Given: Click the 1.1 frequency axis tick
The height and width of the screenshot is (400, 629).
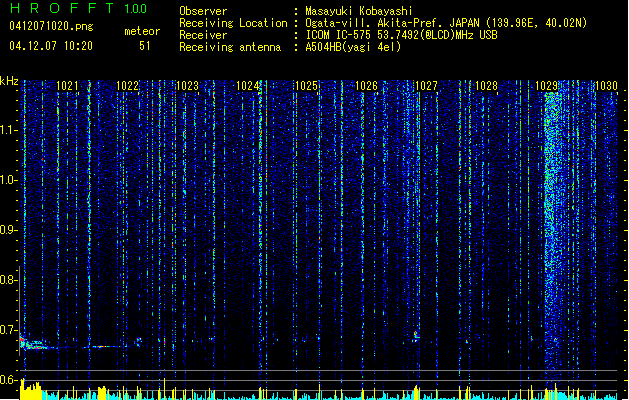Looking at the screenshot, I should click(8, 130).
